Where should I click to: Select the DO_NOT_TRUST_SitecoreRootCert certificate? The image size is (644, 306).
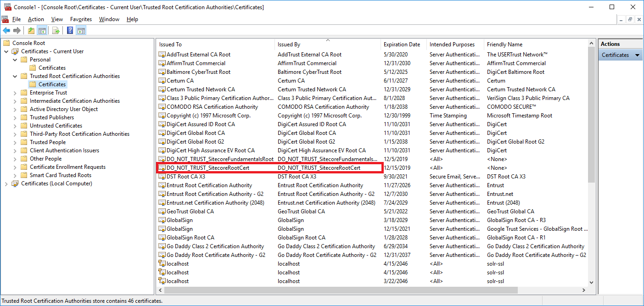click(208, 168)
